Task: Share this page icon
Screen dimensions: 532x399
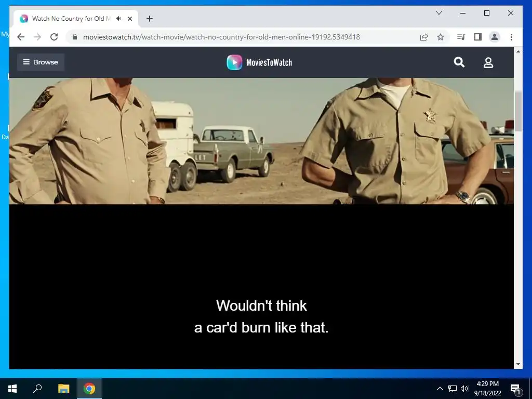Action: coord(424,37)
